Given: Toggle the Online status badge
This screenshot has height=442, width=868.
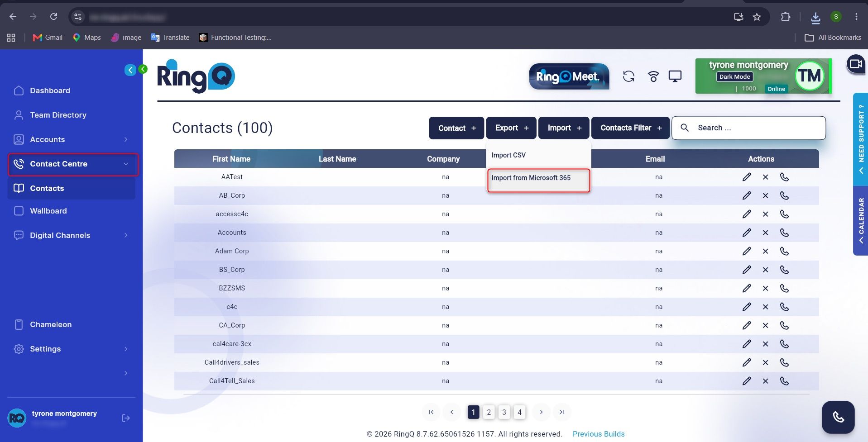Looking at the screenshot, I should 776,89.
